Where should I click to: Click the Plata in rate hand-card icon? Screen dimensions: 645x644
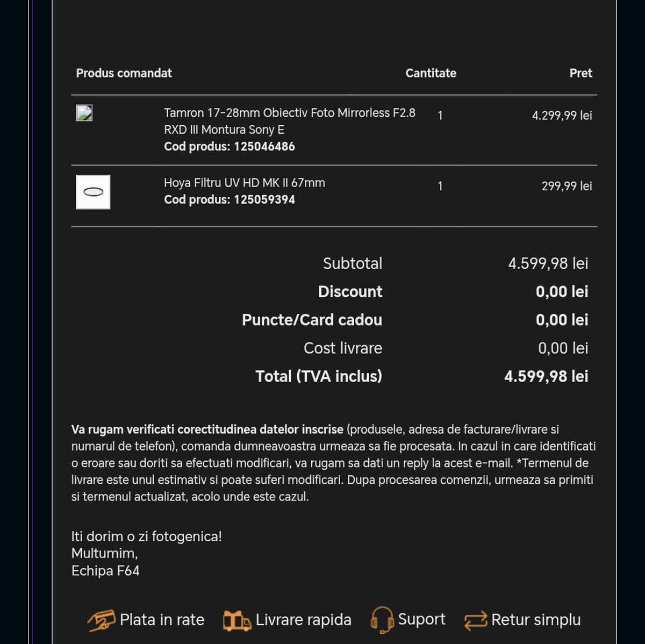click(x=102, y=620)
